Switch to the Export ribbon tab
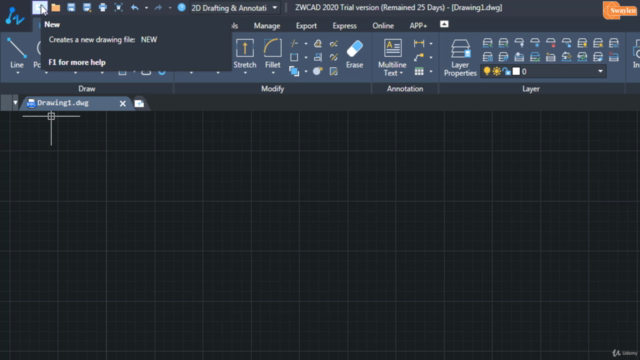Image resolution: width=640 pixels, height=360 pixels. point(306,26)
